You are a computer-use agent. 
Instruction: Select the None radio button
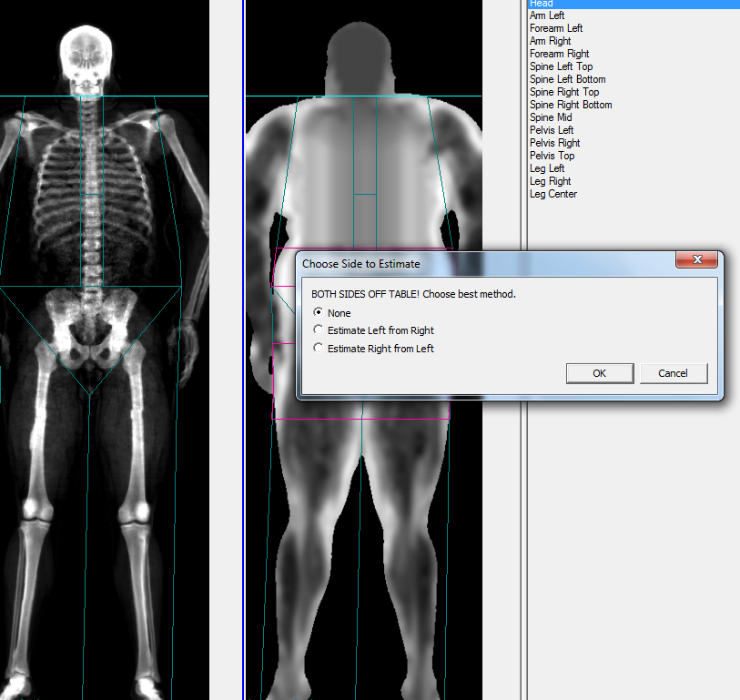[x=318, y=313]
